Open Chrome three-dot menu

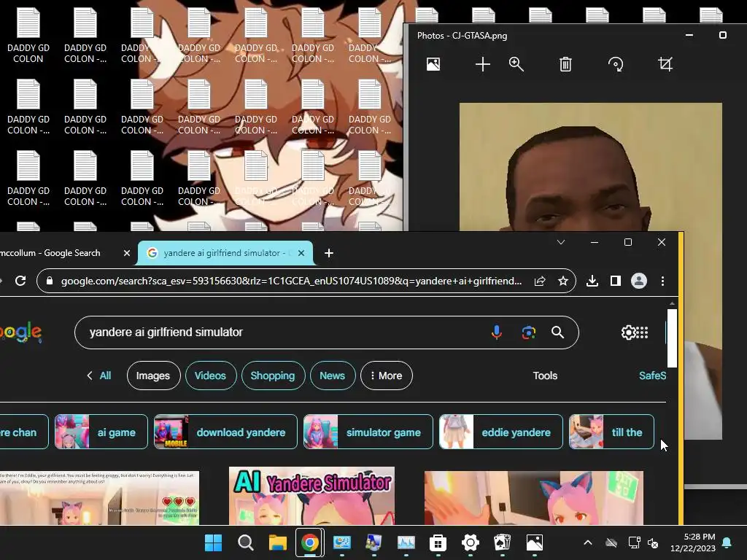click(x=662, y=281)
